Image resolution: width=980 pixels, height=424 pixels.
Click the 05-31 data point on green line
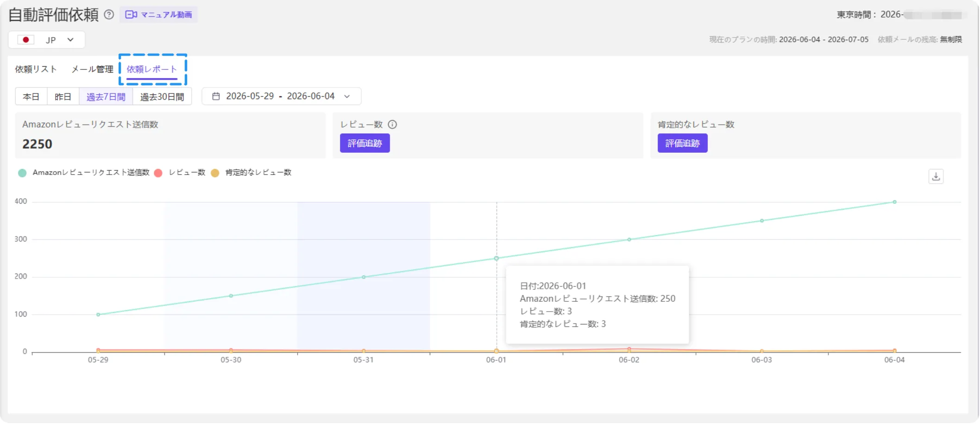click(x=364, y=277)
